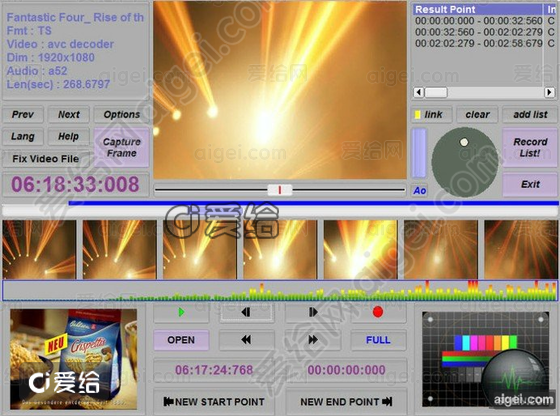Step back one frame
The width and height of the screenshot is (560, 416).
246,312
